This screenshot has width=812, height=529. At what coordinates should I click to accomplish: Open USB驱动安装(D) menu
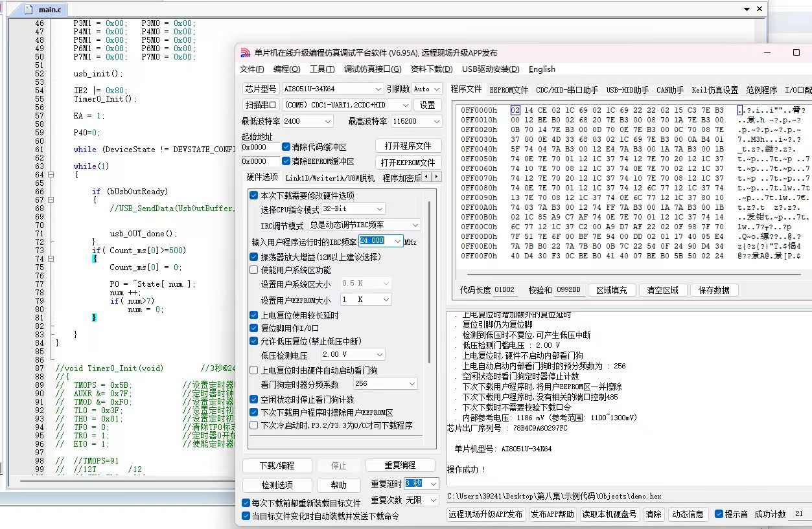point(491,69)
